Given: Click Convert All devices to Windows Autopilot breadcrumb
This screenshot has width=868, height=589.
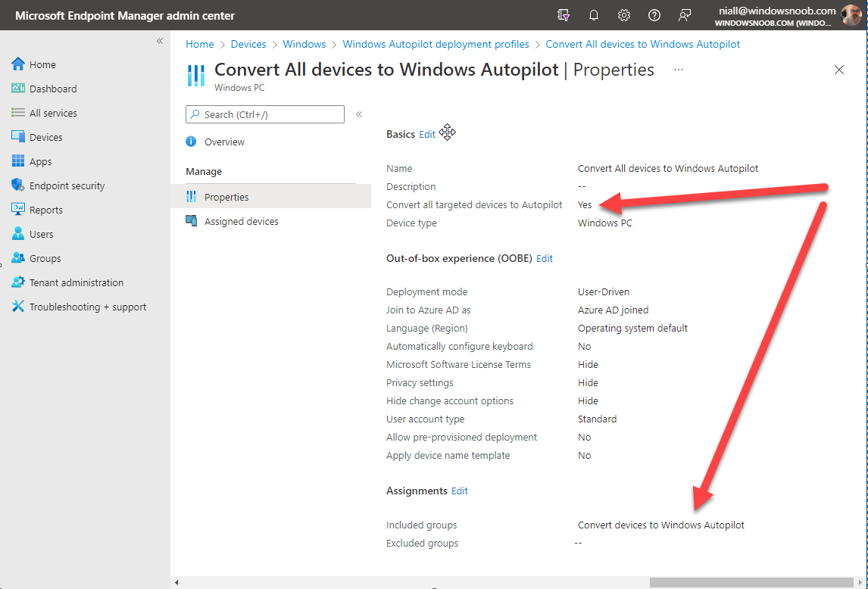Looking at the screenshot, I should [643, 44].
